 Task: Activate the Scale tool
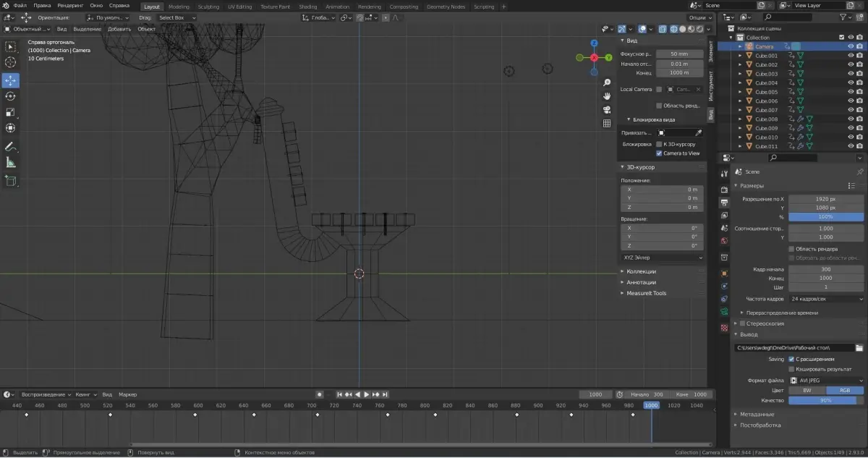coord(11,112)
